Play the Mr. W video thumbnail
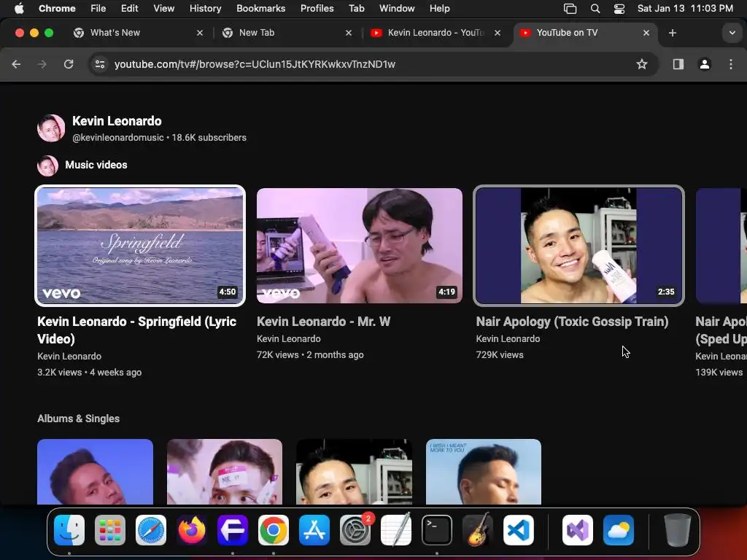 coord(360,245)
